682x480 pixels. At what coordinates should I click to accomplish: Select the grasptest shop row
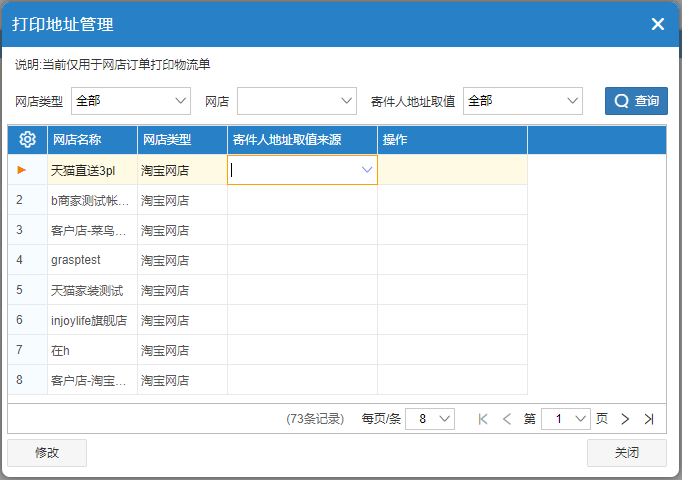click(267, 260)
